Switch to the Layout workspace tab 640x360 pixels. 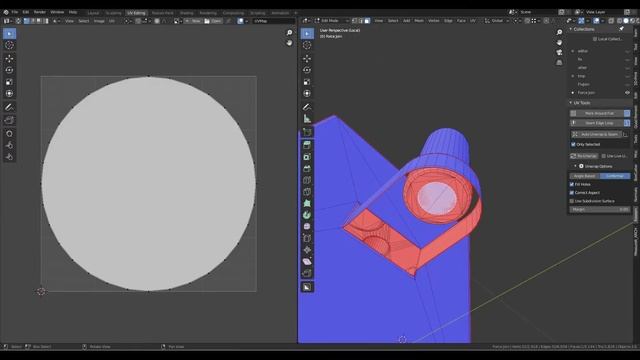[x=93, y=13]
